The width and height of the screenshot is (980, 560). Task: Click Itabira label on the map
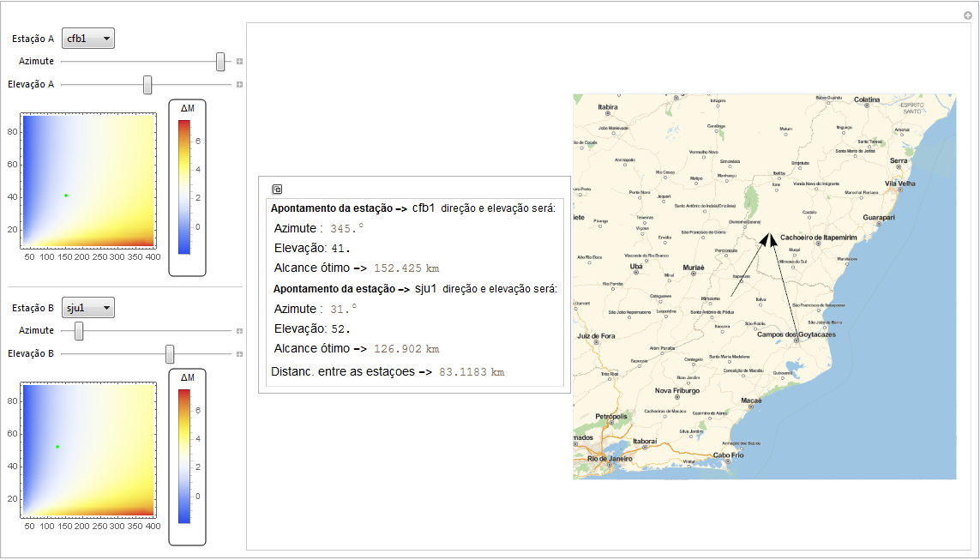pos(608,107)
